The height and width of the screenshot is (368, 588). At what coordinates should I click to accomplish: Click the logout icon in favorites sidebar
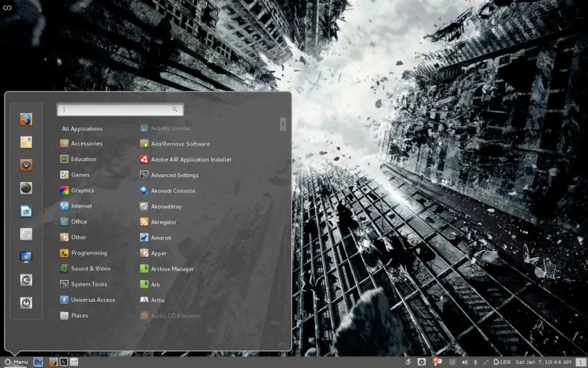26,280
